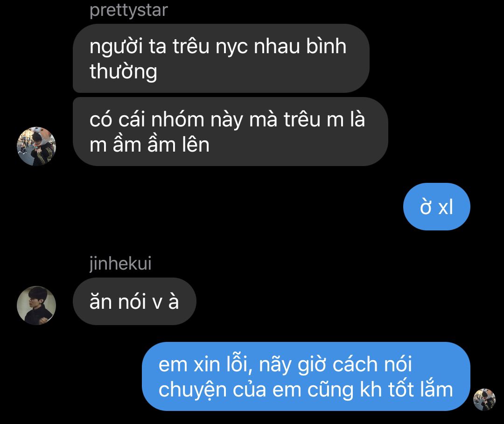The image size is (504, 424).
Task: Tap the small seen-receipt avatar
Action: pyautogui.click(x=484, y=399)
